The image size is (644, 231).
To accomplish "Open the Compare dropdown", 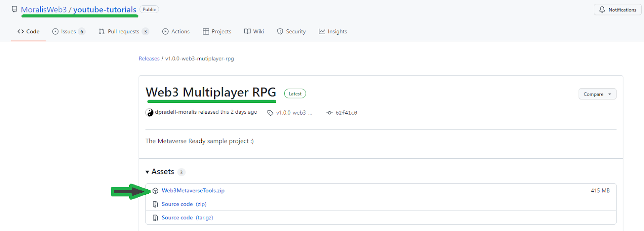I will point(597,94).
